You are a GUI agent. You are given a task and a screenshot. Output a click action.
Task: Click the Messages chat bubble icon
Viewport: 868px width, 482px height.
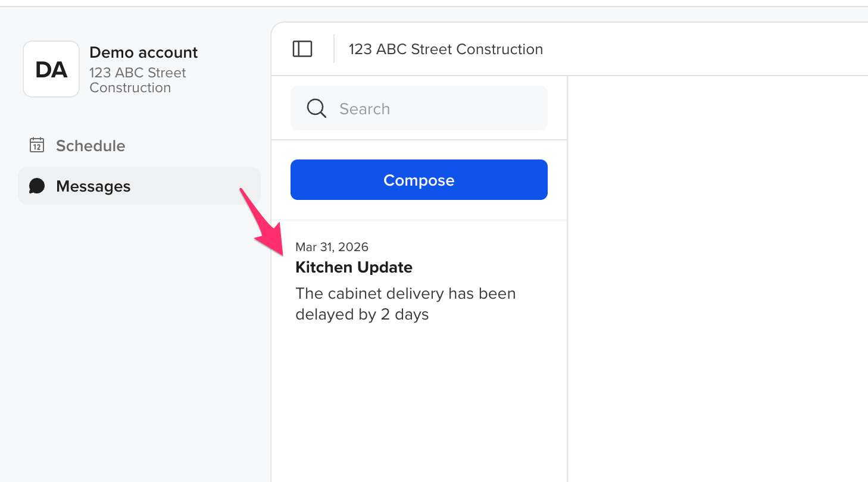coord(37,186)
